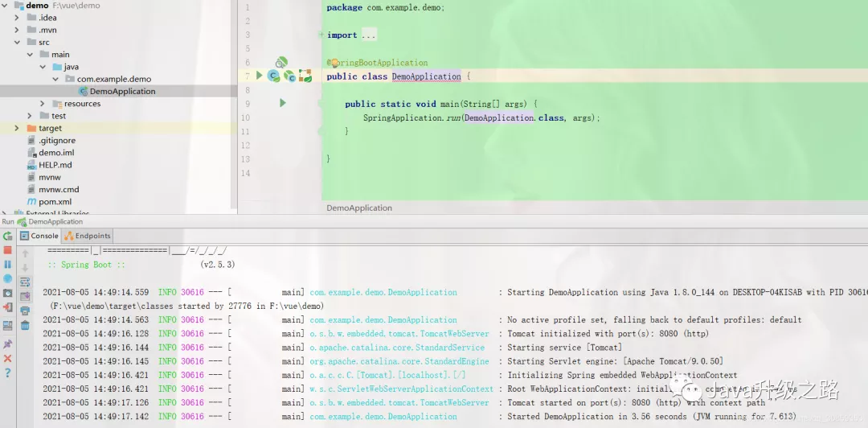Expand the resources folder

43,104
